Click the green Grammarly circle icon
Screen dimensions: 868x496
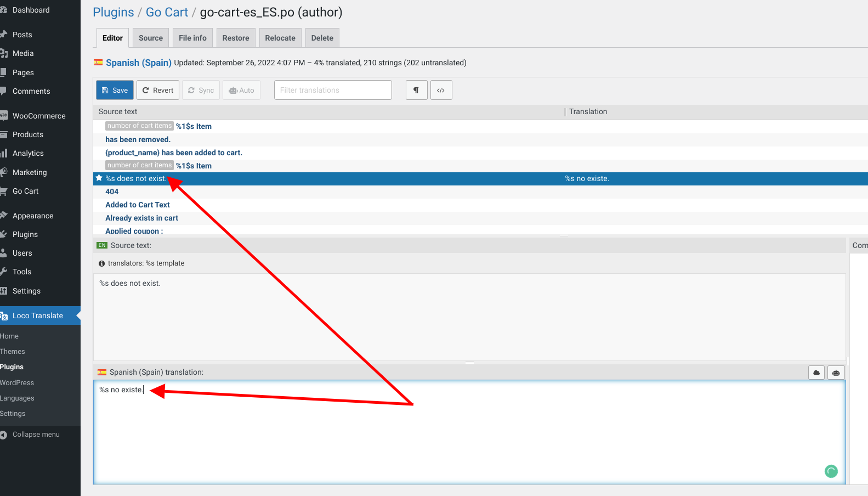(x=831, y=471)
